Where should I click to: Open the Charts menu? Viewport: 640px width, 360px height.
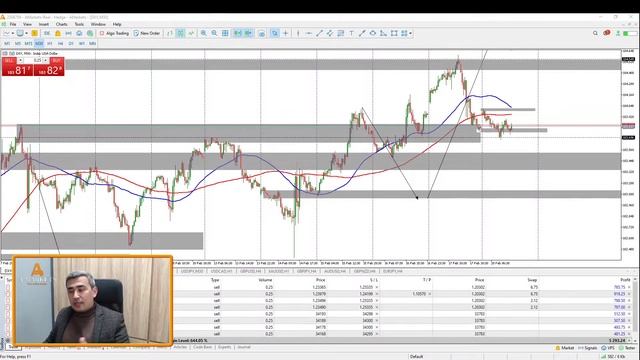pyautogui.click(x=61, y=24)
